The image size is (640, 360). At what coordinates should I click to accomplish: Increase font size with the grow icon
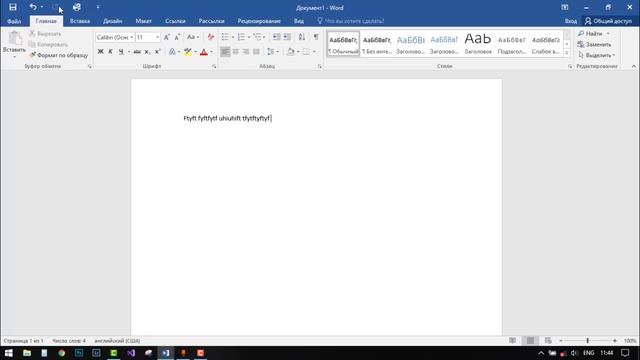point(167,37)
